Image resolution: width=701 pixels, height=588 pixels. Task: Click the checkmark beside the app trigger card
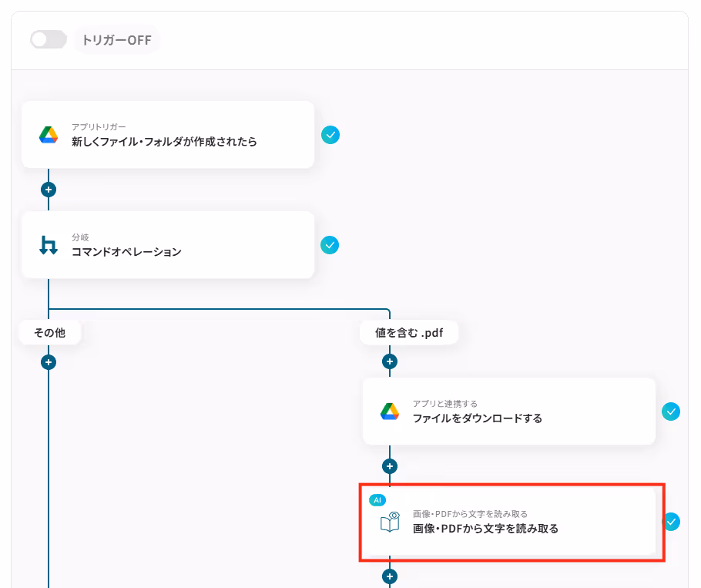point(330,135)
